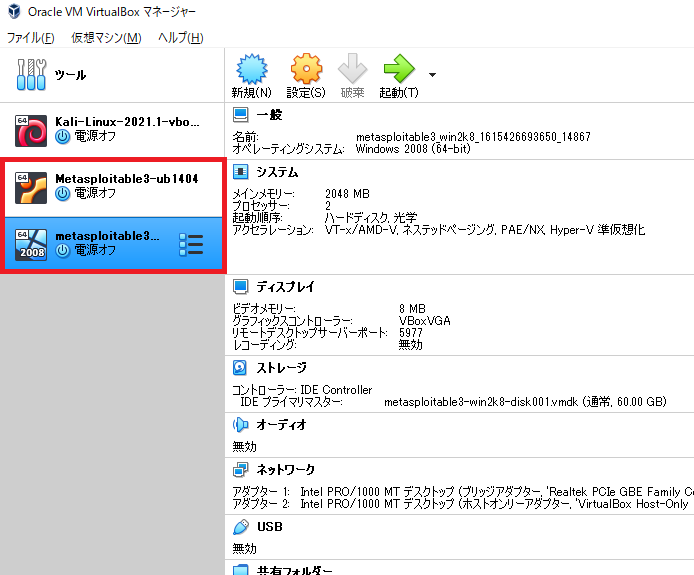Screen dimensions: 694x575
Task: Select Metasploitable3-ub1404 VM icon
Action: [31, 188]
